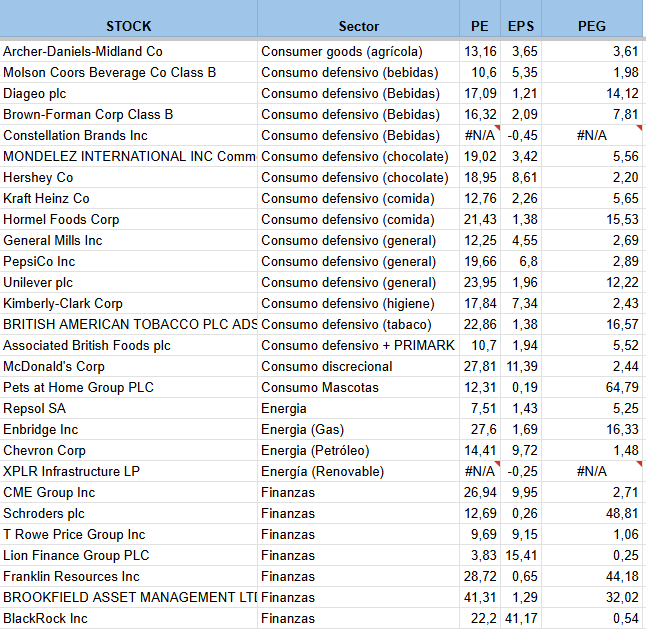
Task: Click Consumo defensivo (higiene) sector cell
Action: tap(358, 304)
